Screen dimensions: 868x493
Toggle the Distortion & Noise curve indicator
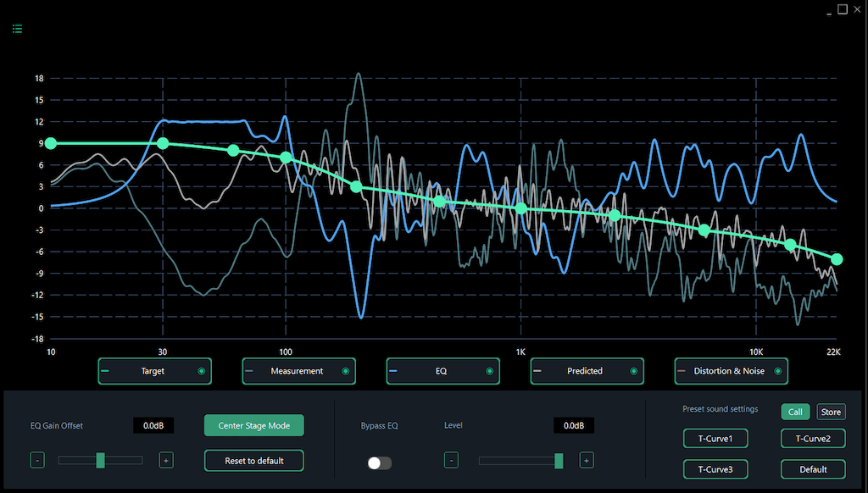coord(777,371)
